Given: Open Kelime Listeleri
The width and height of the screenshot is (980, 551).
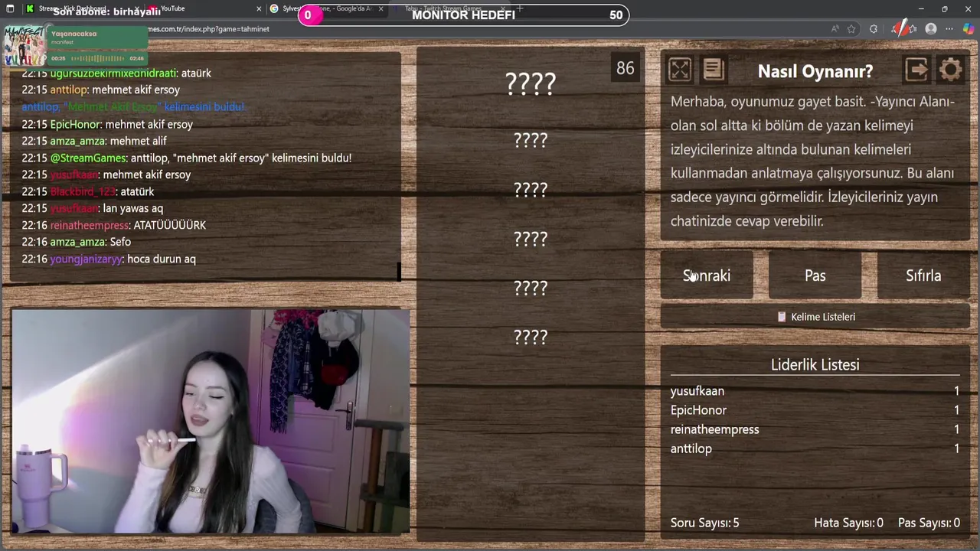Looking at the screenshot, I should click(815, 317).
